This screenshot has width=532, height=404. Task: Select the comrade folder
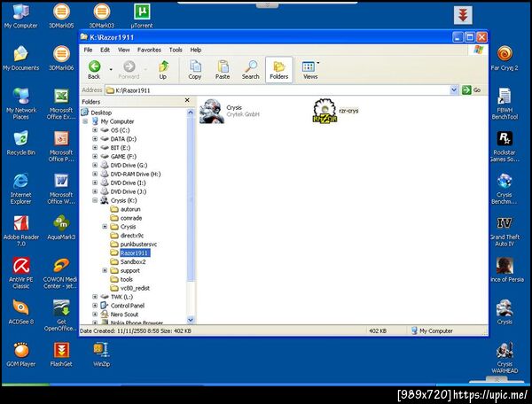click(131, 218)
